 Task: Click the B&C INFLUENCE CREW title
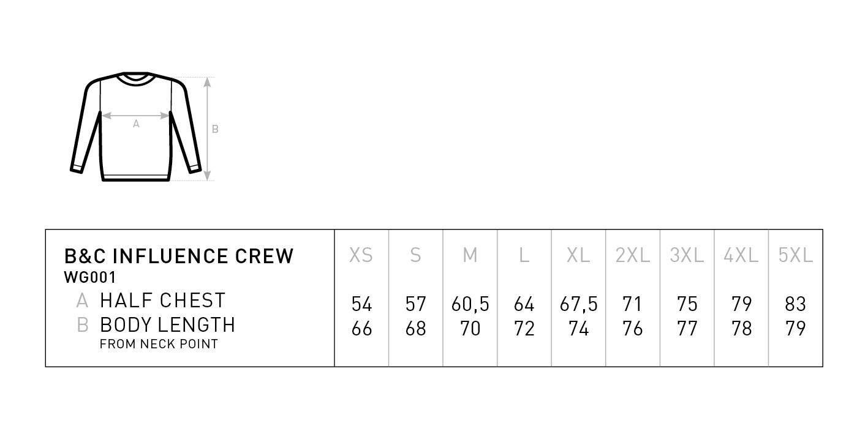[179, 256]
